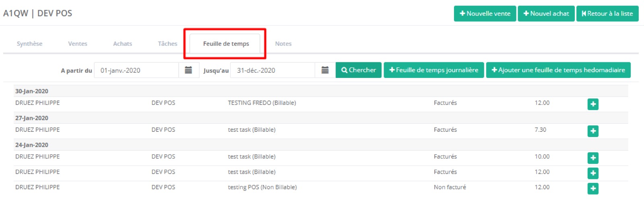Click the end date field 31-déc.-2020
Screen dimensions: 644x207
pos(272,70)
